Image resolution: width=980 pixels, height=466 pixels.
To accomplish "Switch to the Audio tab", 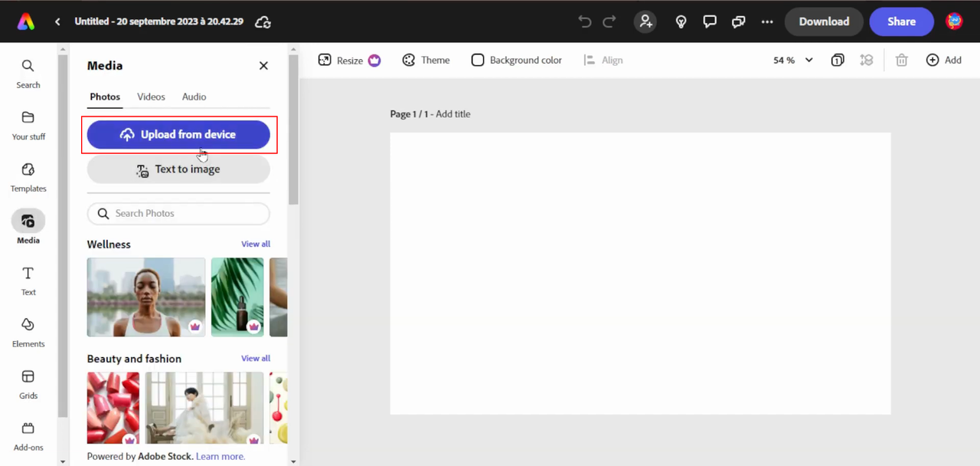I will click(194, 97).
